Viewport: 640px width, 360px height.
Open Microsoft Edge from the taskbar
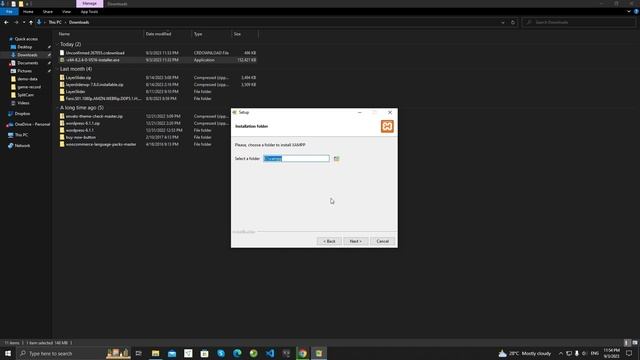[x=237, y=353]
